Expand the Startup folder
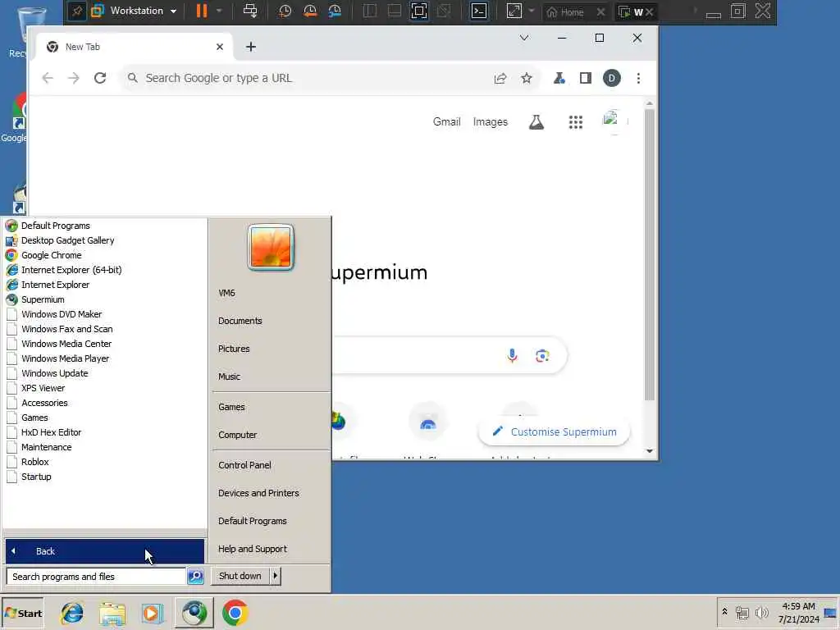This screenshot has width=840, height=630. tap(36, 477)
